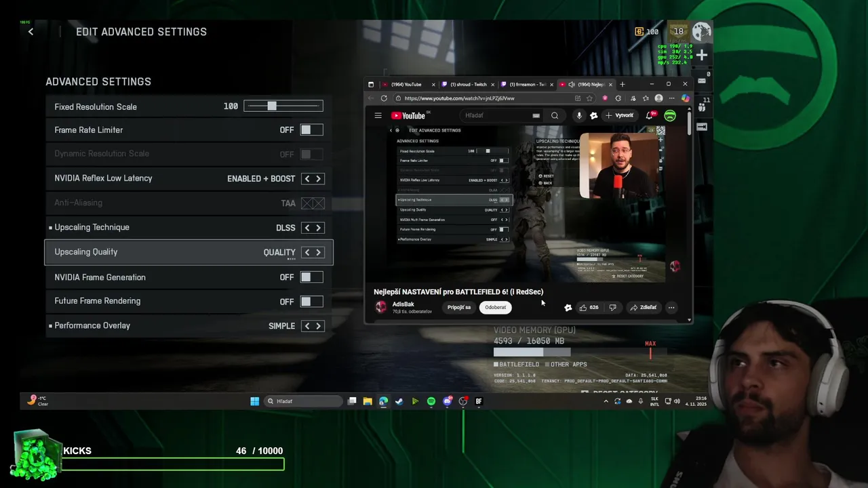Open Steam from the taskbar
Screen dimensions: 868x488
(x=399, y=401)
